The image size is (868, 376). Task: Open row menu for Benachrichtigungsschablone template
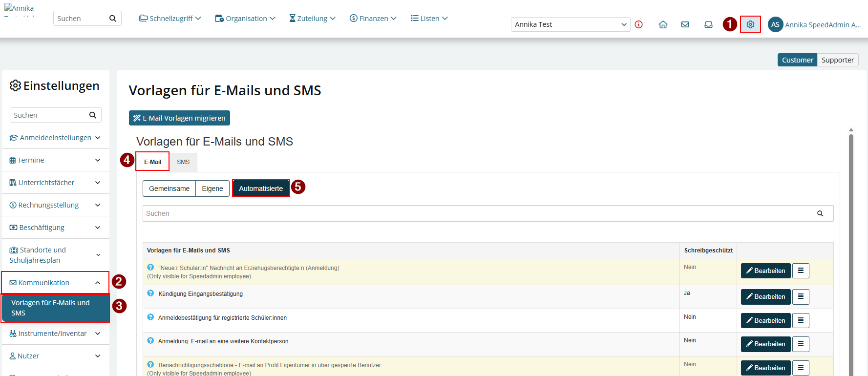[801, 368]
